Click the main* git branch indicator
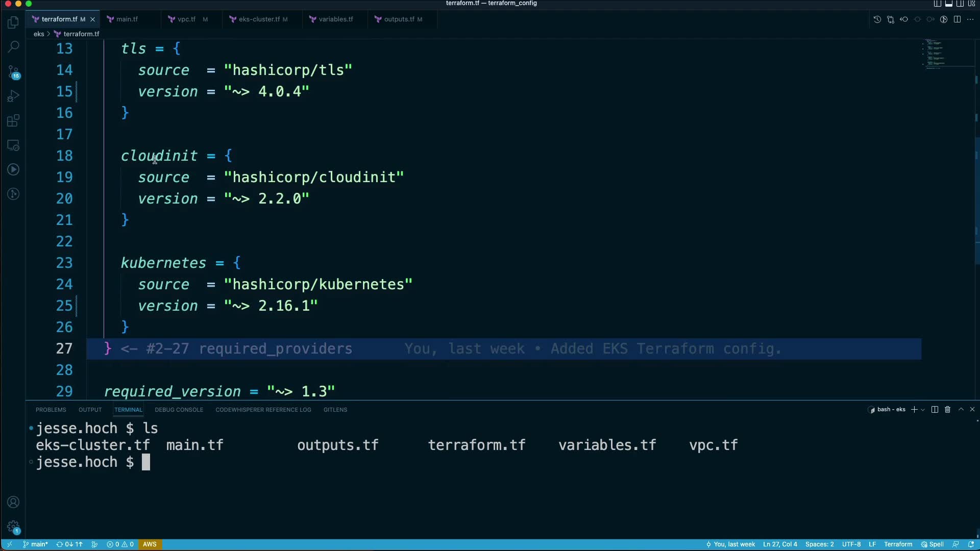The height and width of the screenshot is (551, 980). coord(36,544)
